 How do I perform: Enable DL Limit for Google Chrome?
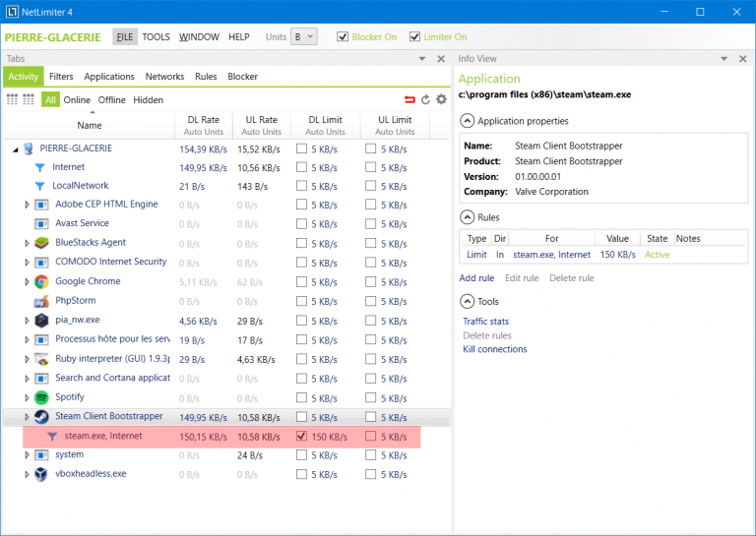(x=301, y=281)
